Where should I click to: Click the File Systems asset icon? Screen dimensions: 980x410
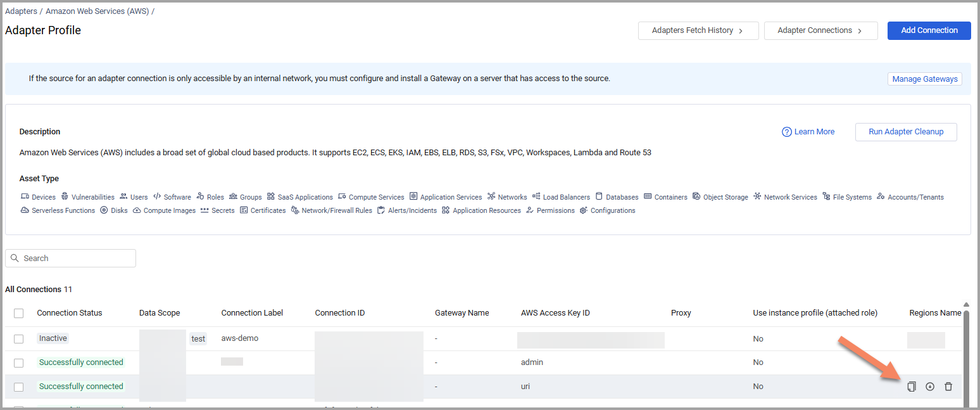coord(826,196)
